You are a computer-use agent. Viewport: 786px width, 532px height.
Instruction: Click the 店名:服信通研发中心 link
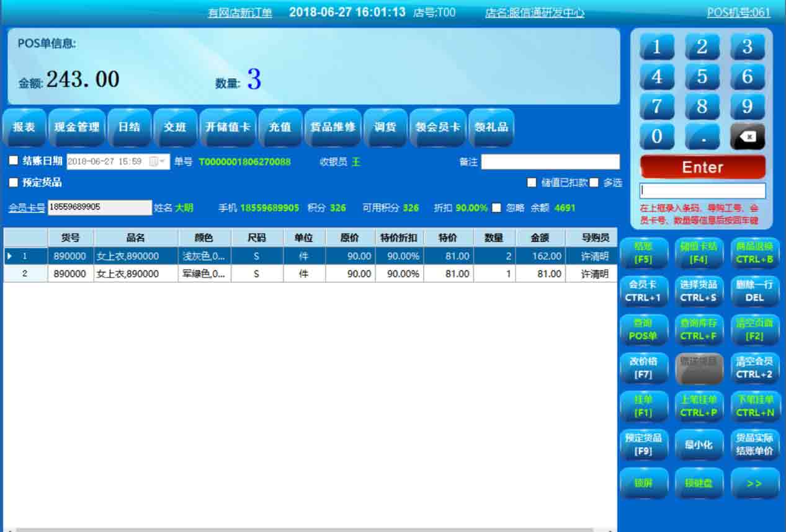(x=535, y=12)
